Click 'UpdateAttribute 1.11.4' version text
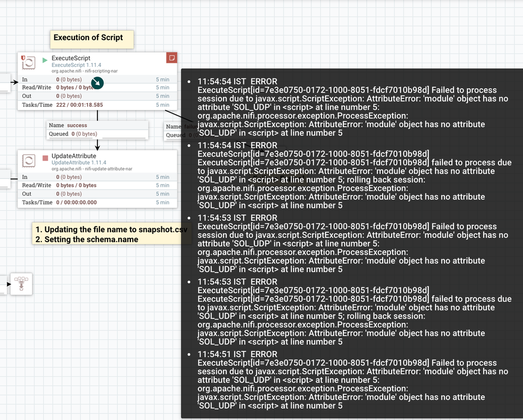Screen dimensions: 523x420 [79, 163]
